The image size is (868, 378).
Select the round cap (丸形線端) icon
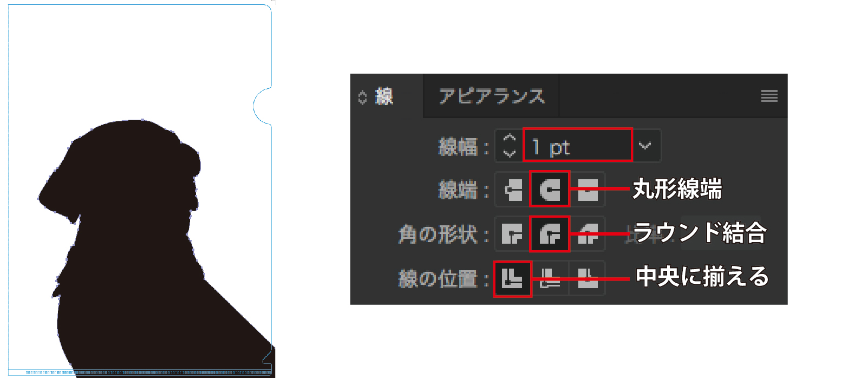pyautogui.click(x=550, y=190)
